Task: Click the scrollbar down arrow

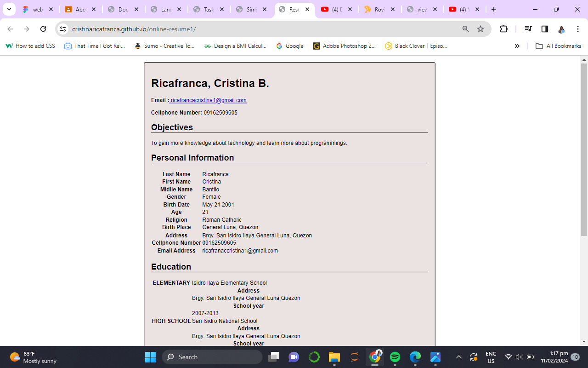Action: (x=584, y=342)
